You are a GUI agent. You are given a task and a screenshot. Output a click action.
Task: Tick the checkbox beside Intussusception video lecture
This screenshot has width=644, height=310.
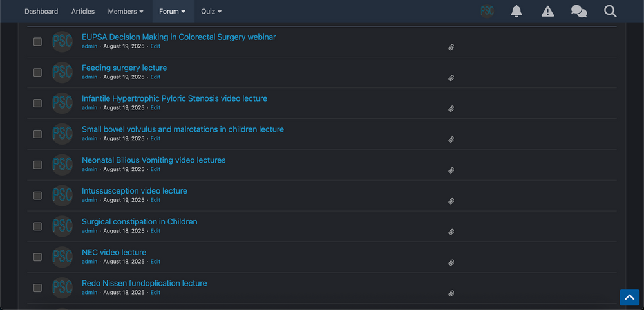click(x=37, y=195)
